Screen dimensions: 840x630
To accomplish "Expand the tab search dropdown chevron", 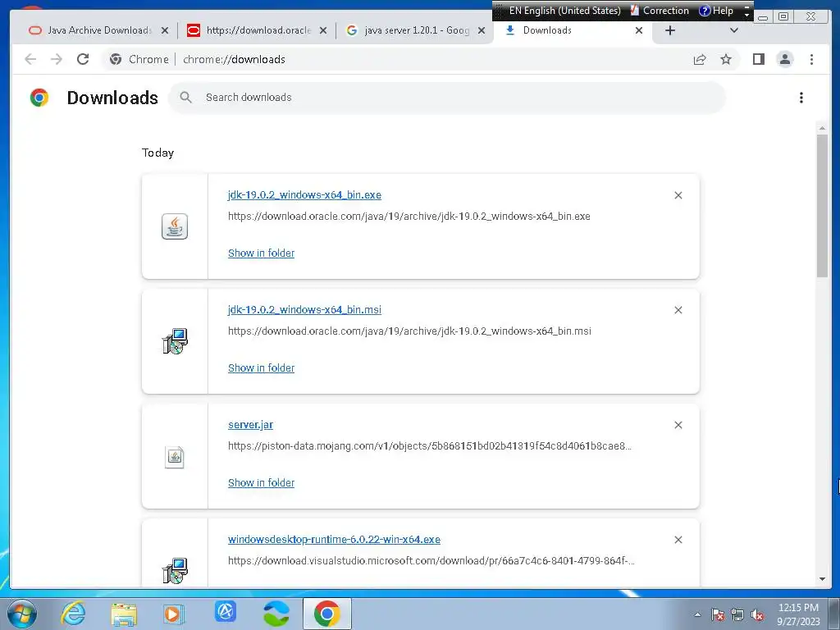I will point(734,30).
